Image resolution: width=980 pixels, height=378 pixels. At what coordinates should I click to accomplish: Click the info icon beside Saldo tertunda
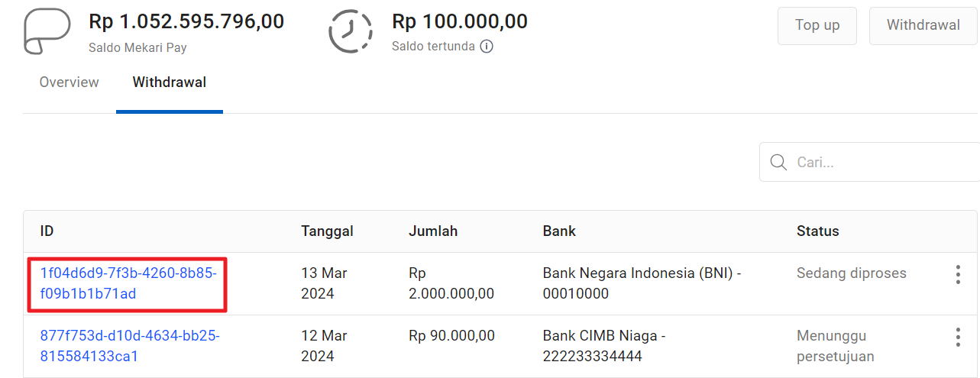[x=487, y=47]
